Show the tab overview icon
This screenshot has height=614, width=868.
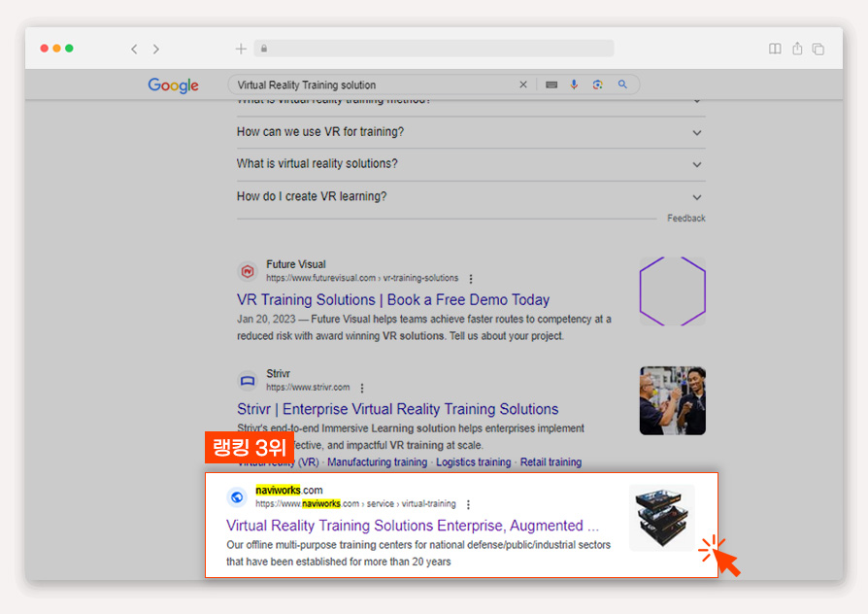[x=818, y=49]
